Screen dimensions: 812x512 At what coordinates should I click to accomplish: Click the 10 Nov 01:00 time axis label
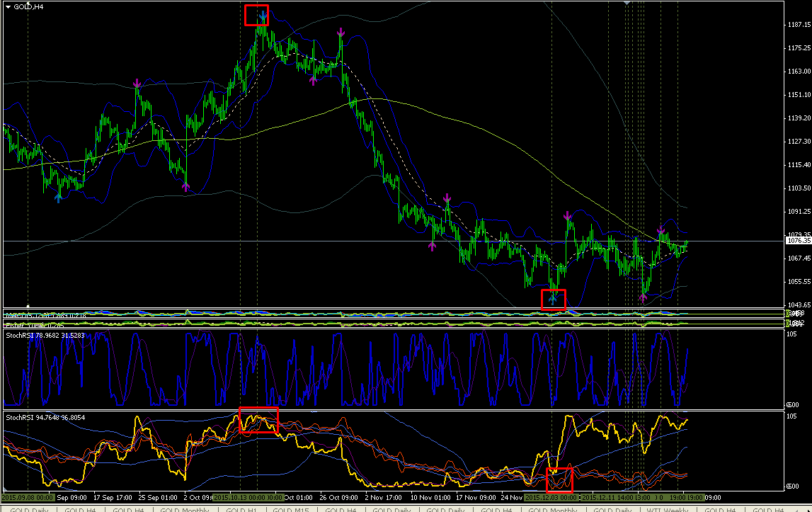click(x=430, y=498)
